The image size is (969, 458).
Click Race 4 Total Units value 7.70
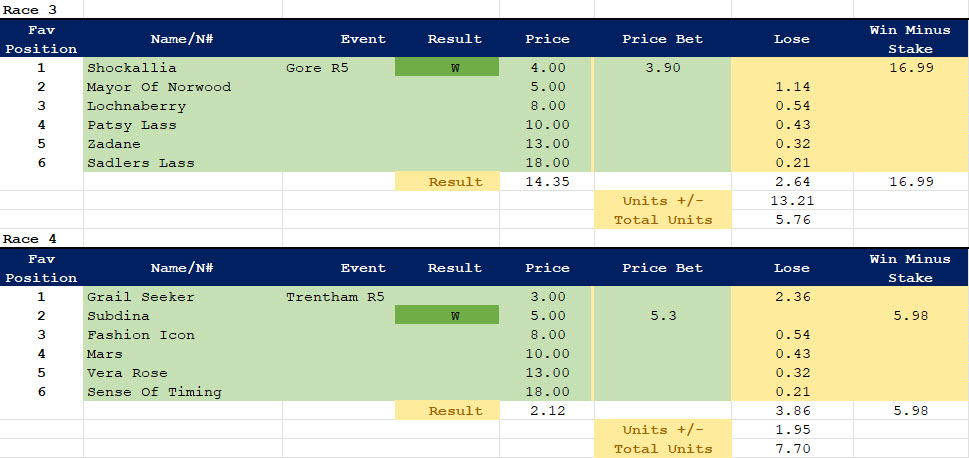[x=791, y=449]
